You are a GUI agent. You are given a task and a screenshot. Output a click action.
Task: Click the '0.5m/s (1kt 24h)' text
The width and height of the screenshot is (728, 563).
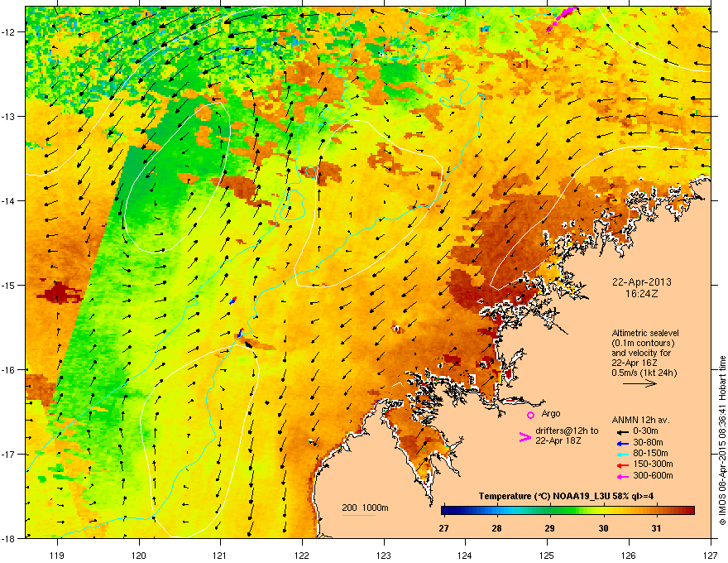[644, 373]
